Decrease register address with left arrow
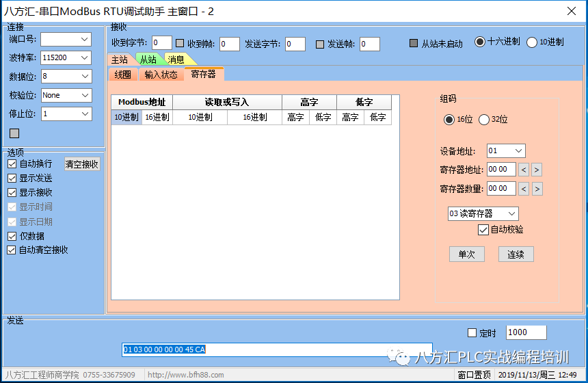 524,170
